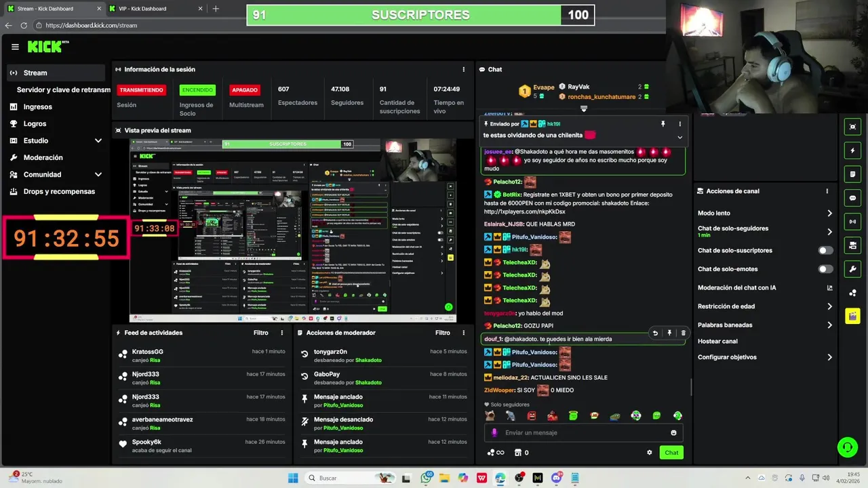
Task: Open the Acciones de moderador options menu
Action: click(x=464, y=333)
